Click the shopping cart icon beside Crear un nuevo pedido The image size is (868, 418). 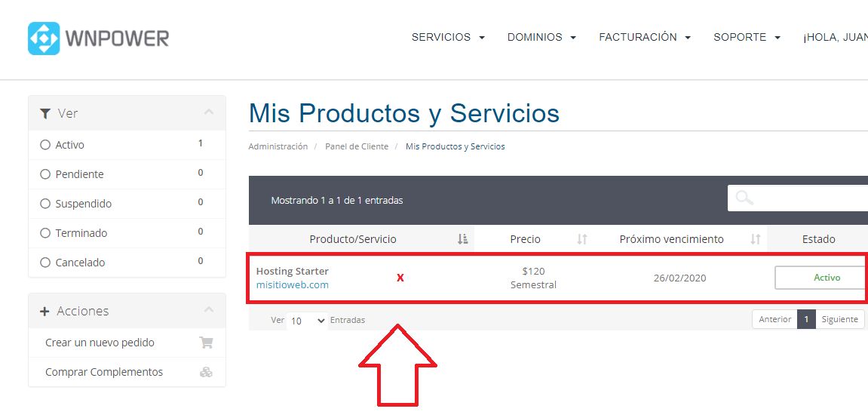tap(206, 343)
